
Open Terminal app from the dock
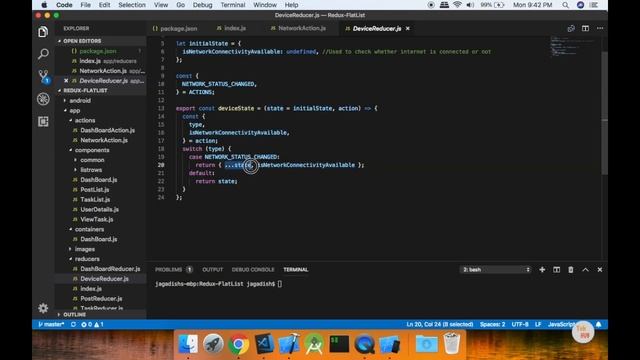(x=339, y=344)
